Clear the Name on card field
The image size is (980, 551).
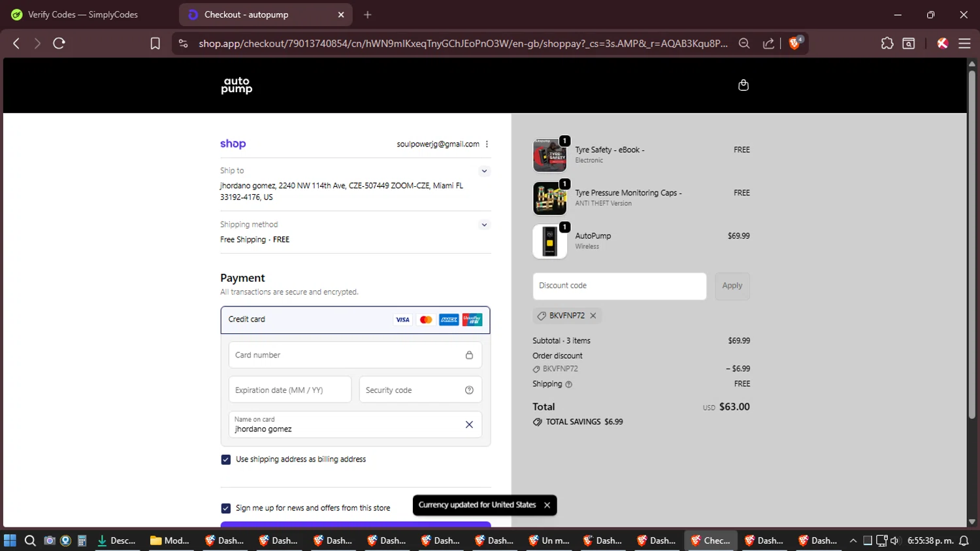pyautogui.click(x=469, y=425)
